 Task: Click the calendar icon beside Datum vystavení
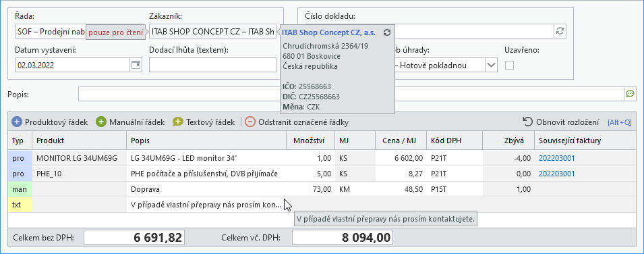tap(136, 65)
